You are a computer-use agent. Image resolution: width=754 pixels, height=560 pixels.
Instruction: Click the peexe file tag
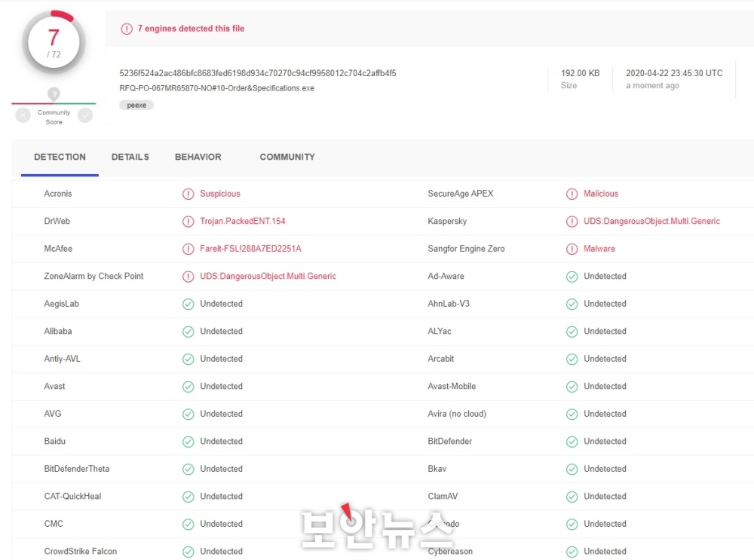click(136, 105)
